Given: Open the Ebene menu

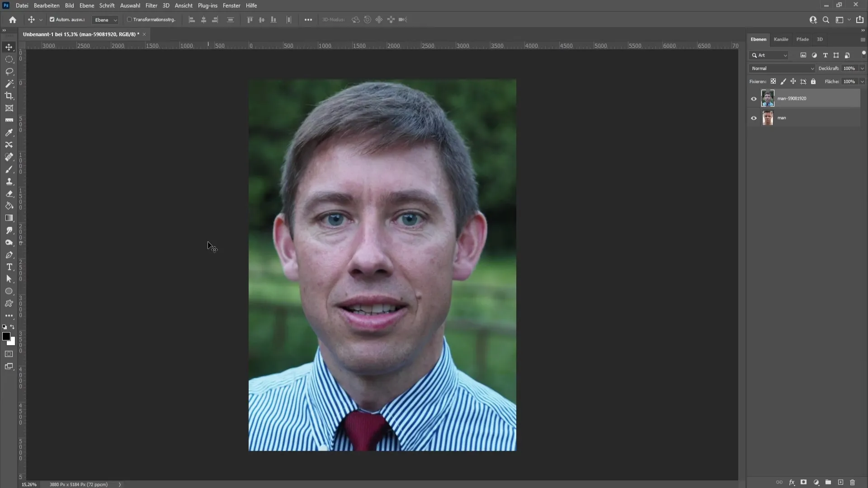Looking at the screenshot, I should [86, 5].
